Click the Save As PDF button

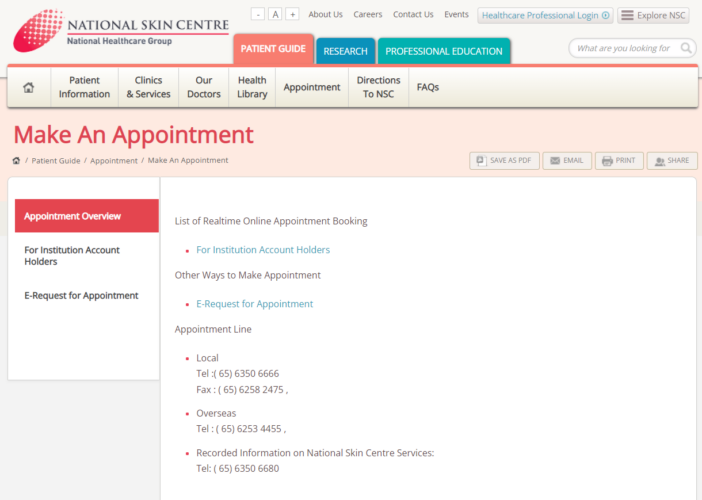click(x=504, y=161)
